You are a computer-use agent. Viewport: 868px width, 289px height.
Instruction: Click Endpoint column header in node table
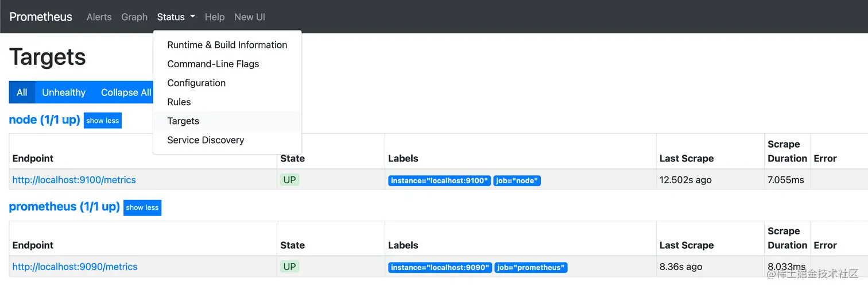33,159
